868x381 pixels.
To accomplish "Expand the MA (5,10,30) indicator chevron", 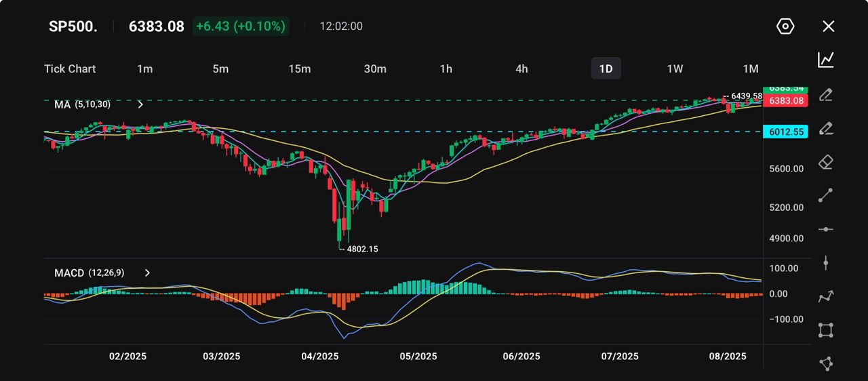I will click(140, 104).
